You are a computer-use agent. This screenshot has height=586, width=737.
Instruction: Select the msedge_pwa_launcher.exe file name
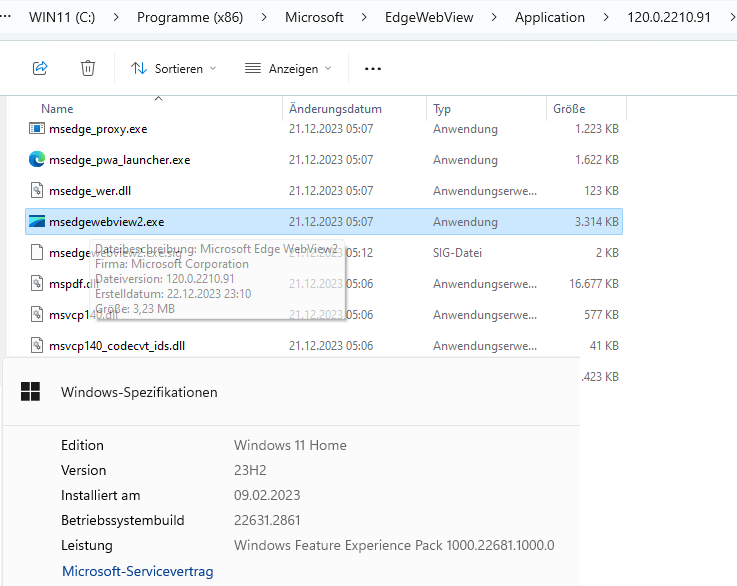pos(119,160)
